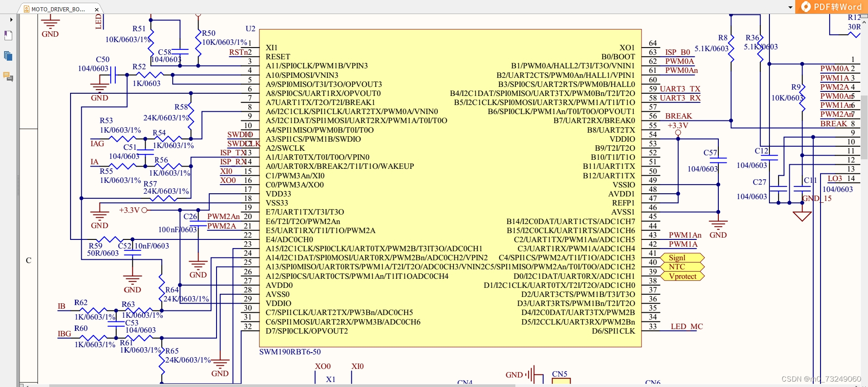The width and height of the screenshot is (868, 387).
Task: Click the R36 resistor designator
Action: coord(752,38)
